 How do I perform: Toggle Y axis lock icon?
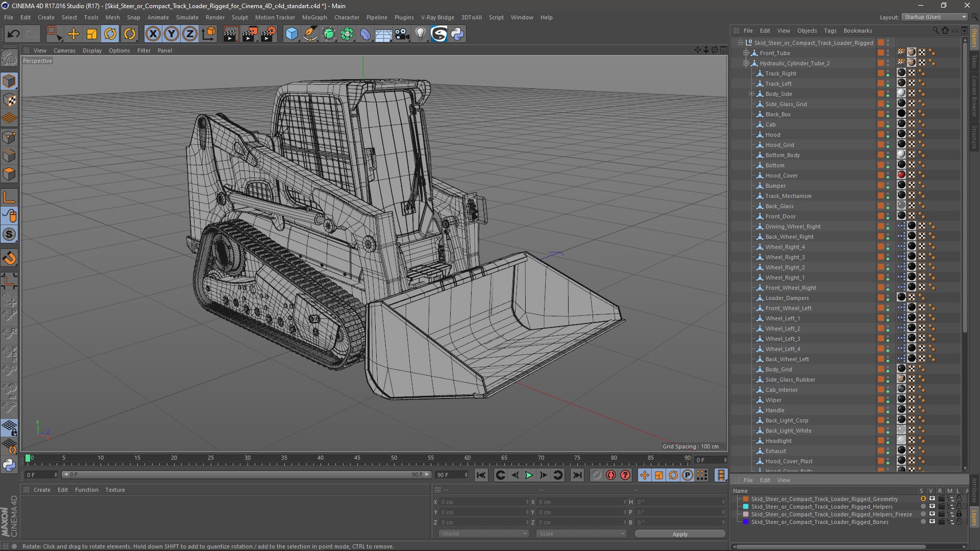point(171,34)
